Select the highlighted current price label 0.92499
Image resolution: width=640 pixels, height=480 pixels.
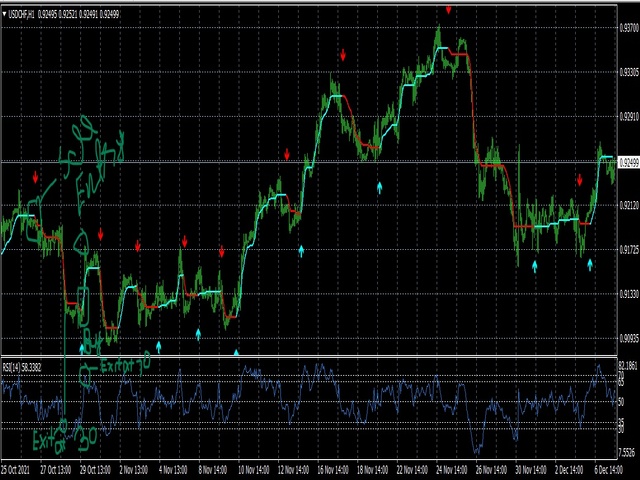point(629,162)
